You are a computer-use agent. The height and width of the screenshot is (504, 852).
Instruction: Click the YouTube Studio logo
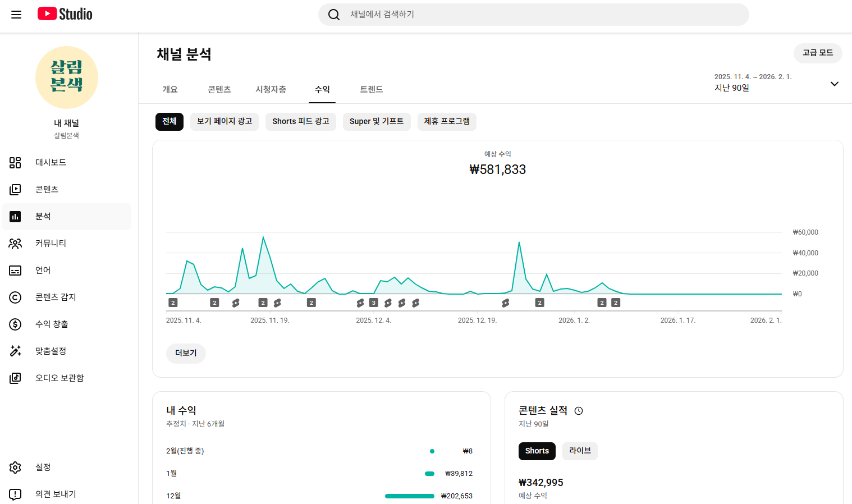(65, 14)
